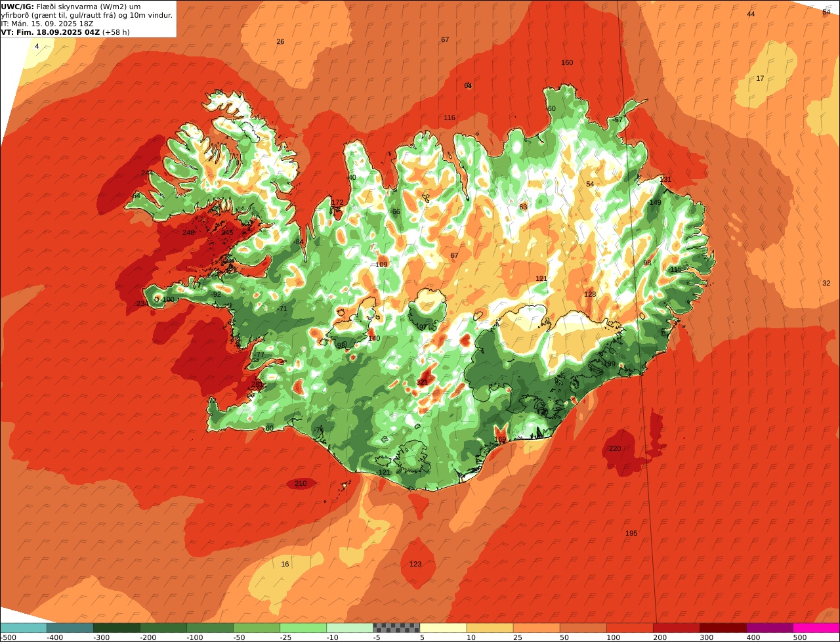Viewport: 840px width, 642px height.
Task: Click the '131' value off northeast coast
Action: click(666, 180)
